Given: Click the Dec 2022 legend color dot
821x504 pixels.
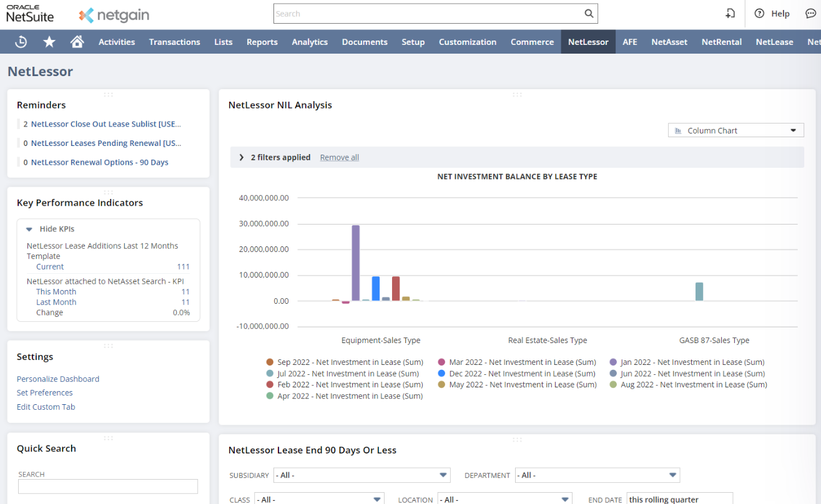Looking at the screenshot, I should click(x=441, y=374).
